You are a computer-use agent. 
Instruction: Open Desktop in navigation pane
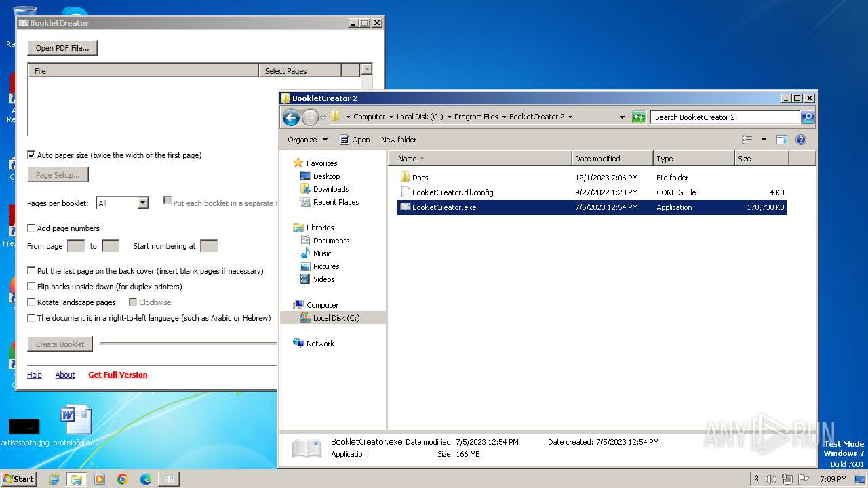[326, 176]
